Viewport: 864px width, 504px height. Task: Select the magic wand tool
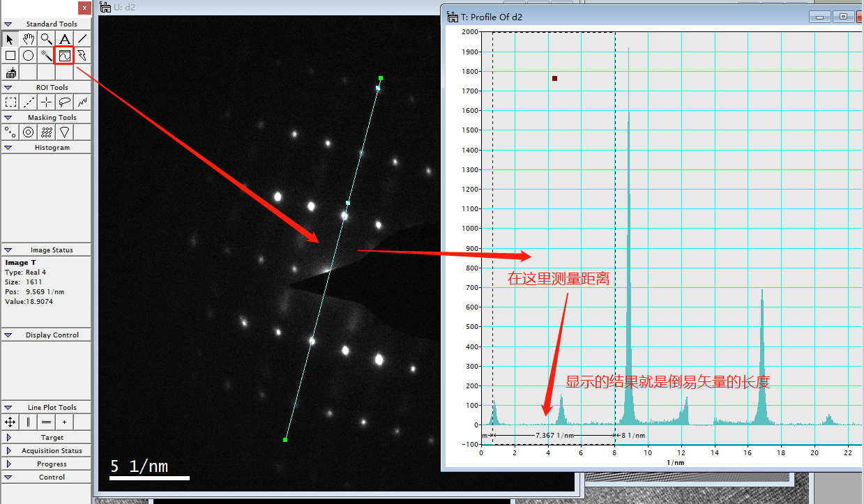coord(46,55)
